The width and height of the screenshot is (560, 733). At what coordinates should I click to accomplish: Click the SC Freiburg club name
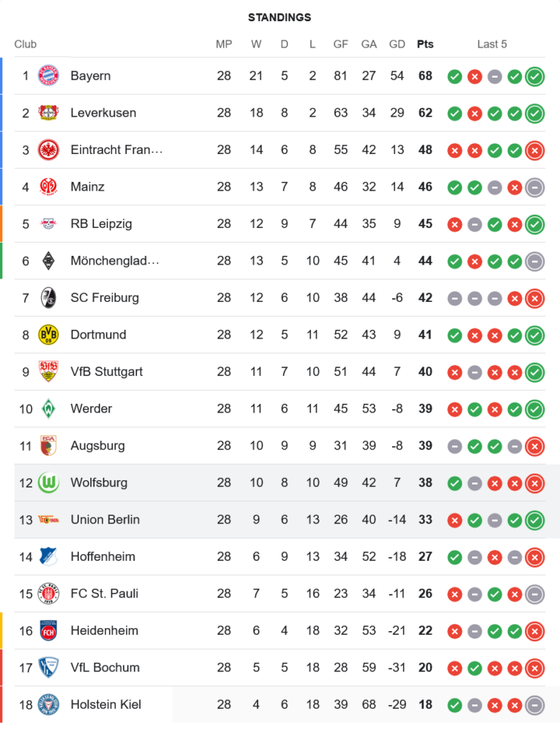pyautogui.click(x=104, y=298)
